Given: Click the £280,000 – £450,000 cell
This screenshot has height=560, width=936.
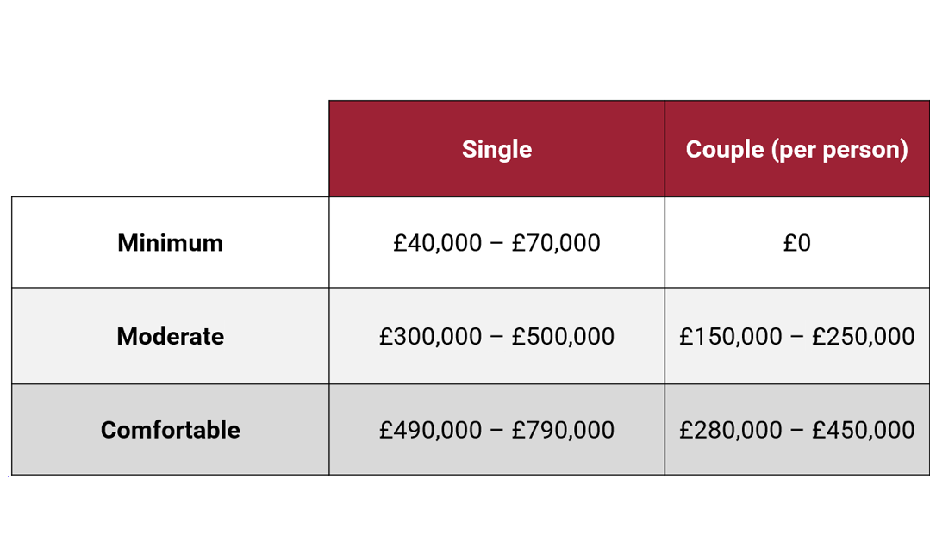Looking at the screenshot, I should [797, 430].
